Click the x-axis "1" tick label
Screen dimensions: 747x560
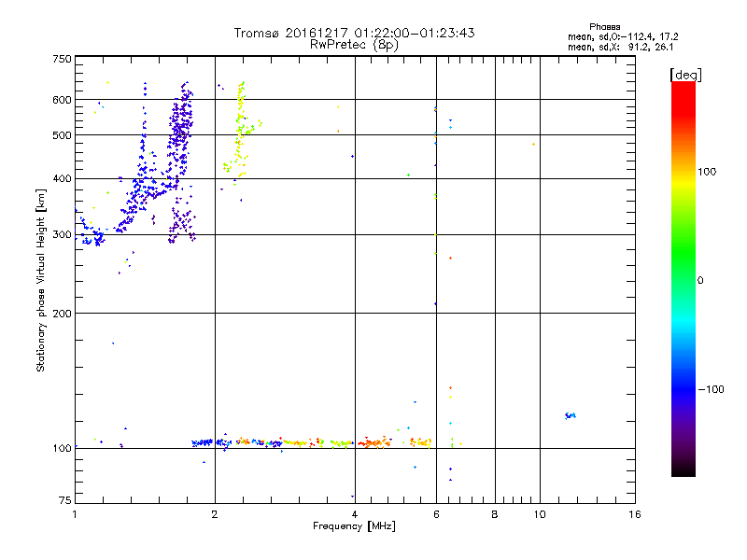[x=75, y=514]
